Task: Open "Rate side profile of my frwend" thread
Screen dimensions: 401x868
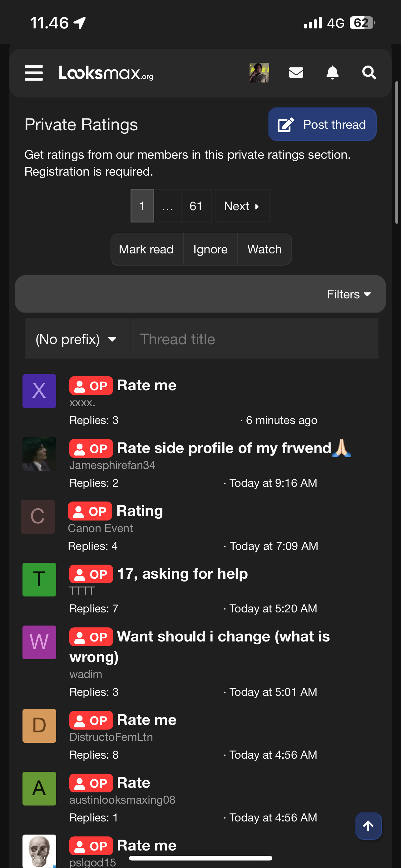Action: point(224,448)
